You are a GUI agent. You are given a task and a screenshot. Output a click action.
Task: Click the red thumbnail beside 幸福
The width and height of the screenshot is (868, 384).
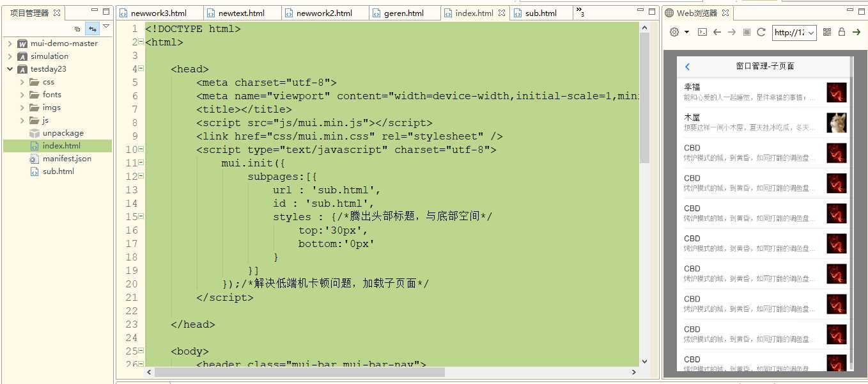[x=837, y=92]
